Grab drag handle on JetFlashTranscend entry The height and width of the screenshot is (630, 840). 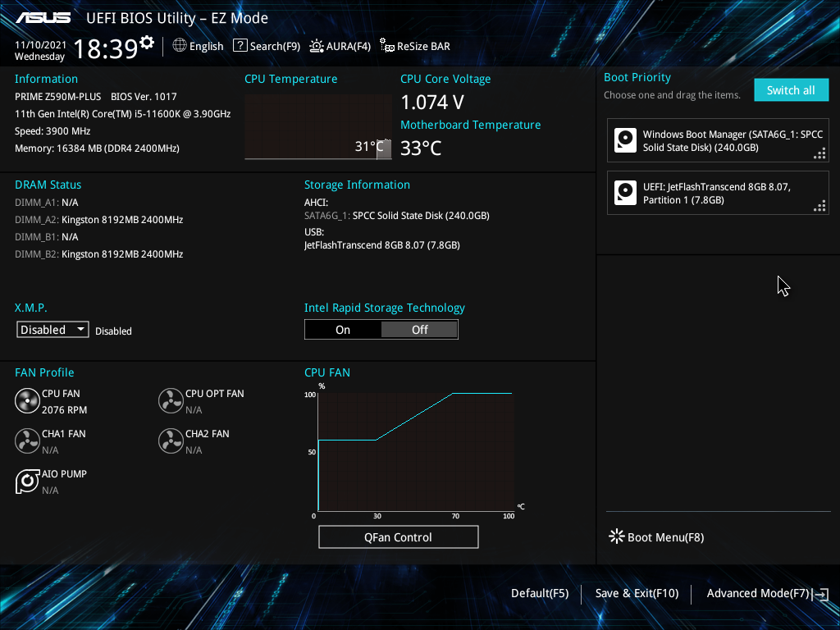[819, 206]
